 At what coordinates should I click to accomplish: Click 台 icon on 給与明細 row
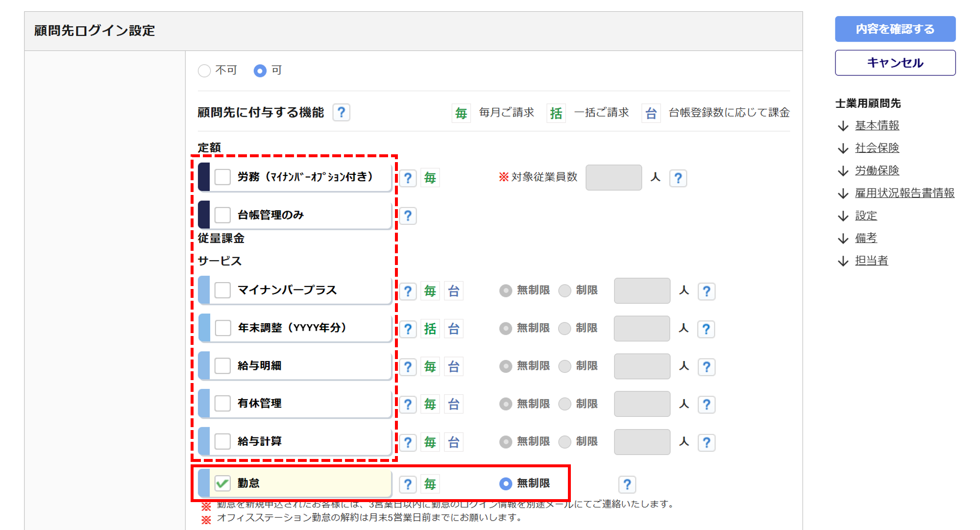tap(454, 366)
